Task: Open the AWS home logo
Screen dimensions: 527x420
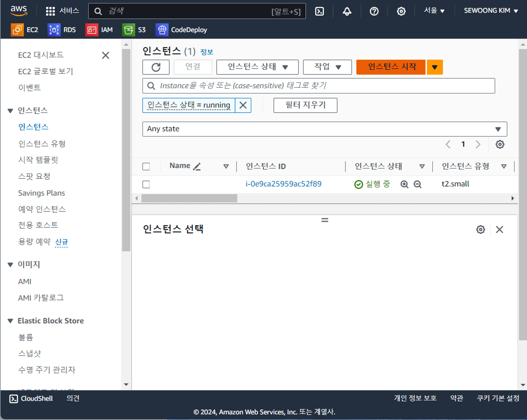Action: click(x=19, y=11)
